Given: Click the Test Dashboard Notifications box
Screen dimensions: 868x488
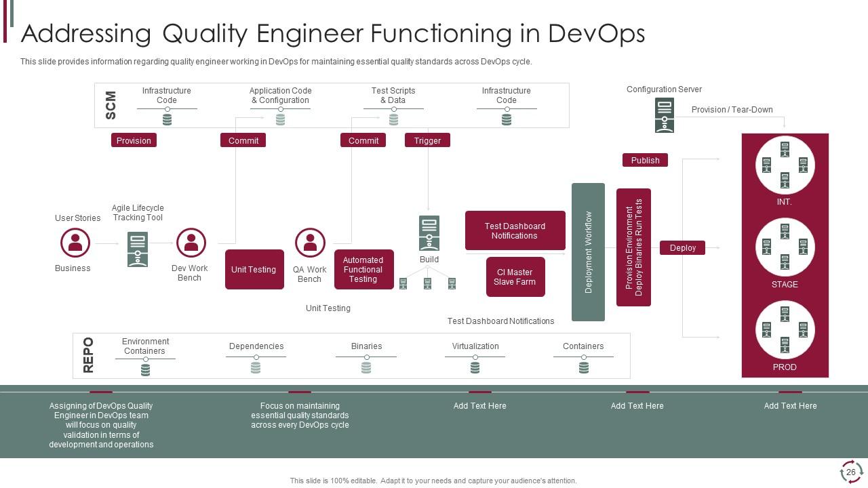Looking at the screenshot, I should click(x=515, y=230).
